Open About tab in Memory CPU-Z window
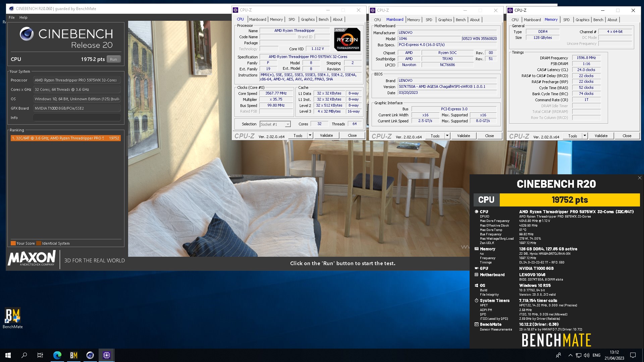 point(612,20)
